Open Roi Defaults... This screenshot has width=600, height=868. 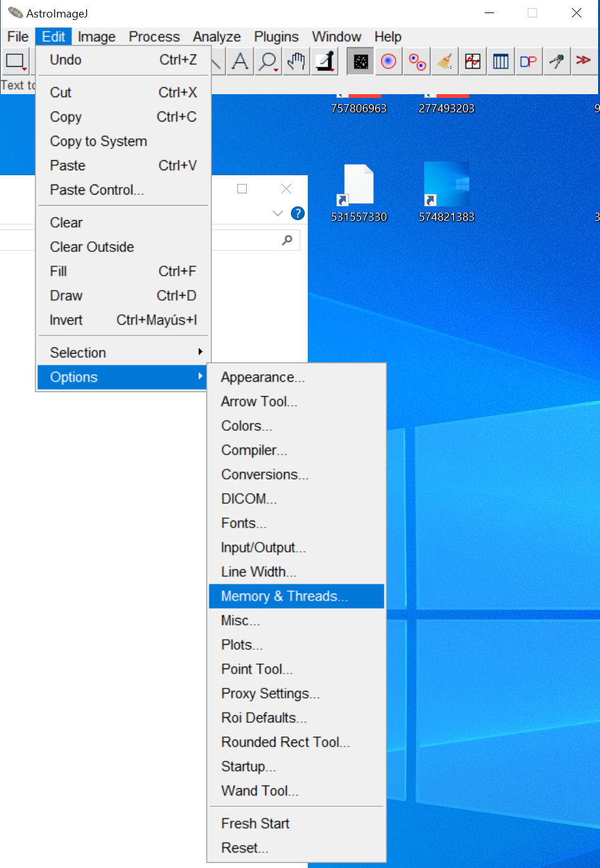pyautogui.click(x=297, y=718)
